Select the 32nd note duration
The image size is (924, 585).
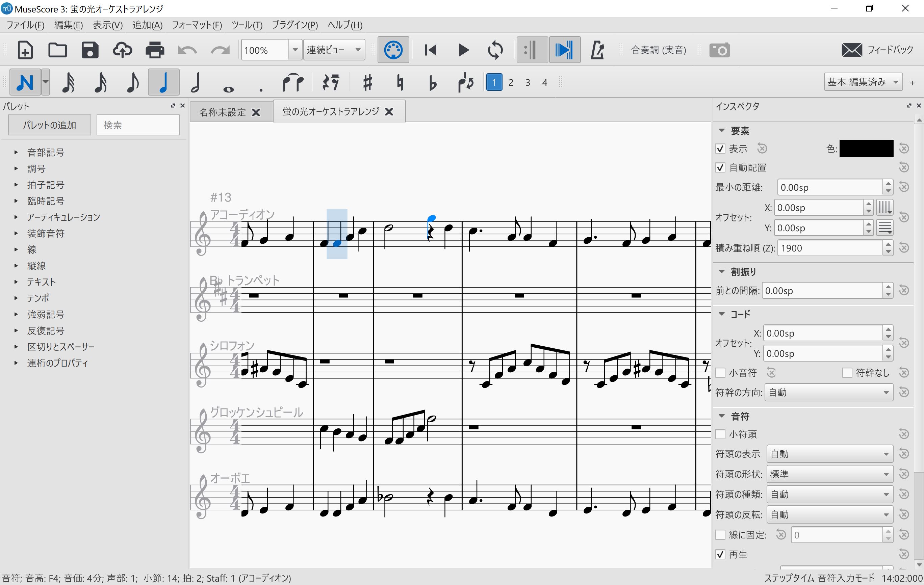pyautogui.click(x=68, y=82)
